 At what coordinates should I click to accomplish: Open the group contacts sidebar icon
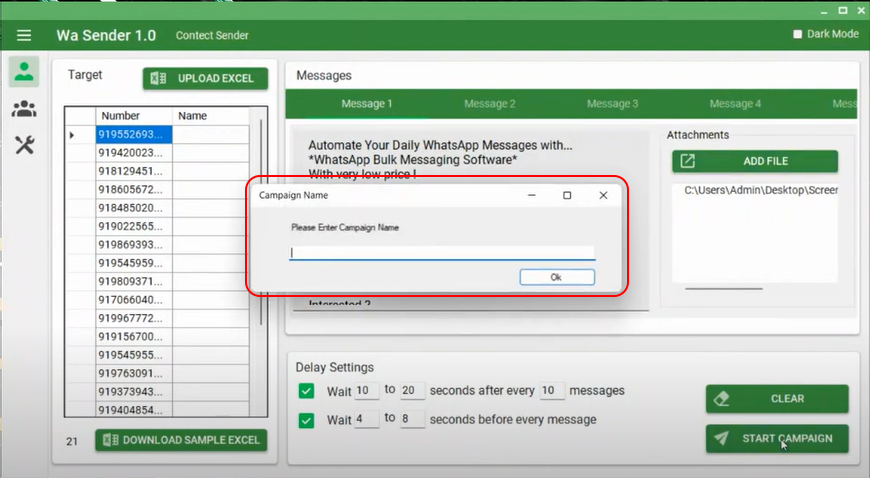pos(24,109)
